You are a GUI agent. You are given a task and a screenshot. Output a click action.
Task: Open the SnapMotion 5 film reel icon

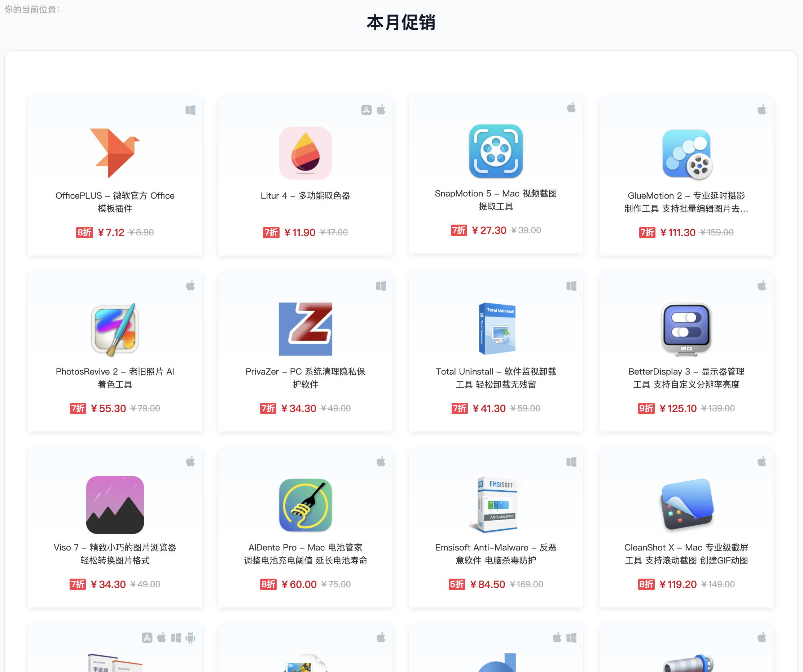tap(496, 151)
